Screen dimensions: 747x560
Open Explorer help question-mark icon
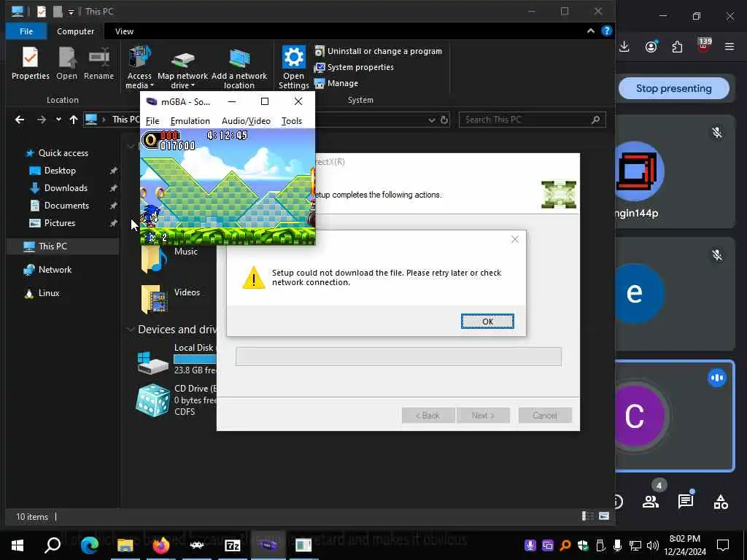tap(606, 31)
